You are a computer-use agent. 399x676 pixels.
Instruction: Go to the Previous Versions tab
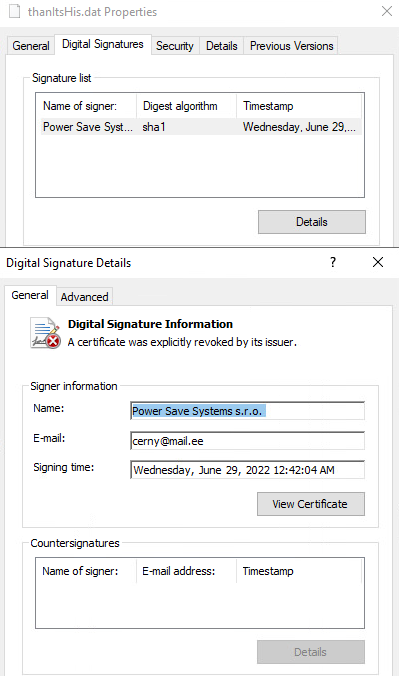point(291,46)
